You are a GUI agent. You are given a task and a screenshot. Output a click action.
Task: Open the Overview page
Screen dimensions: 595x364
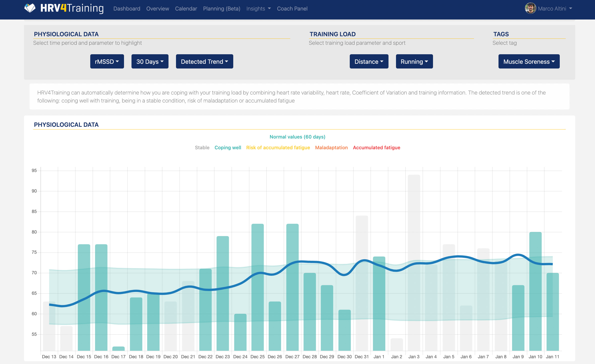pyautogui.click(x=157, y=9)
